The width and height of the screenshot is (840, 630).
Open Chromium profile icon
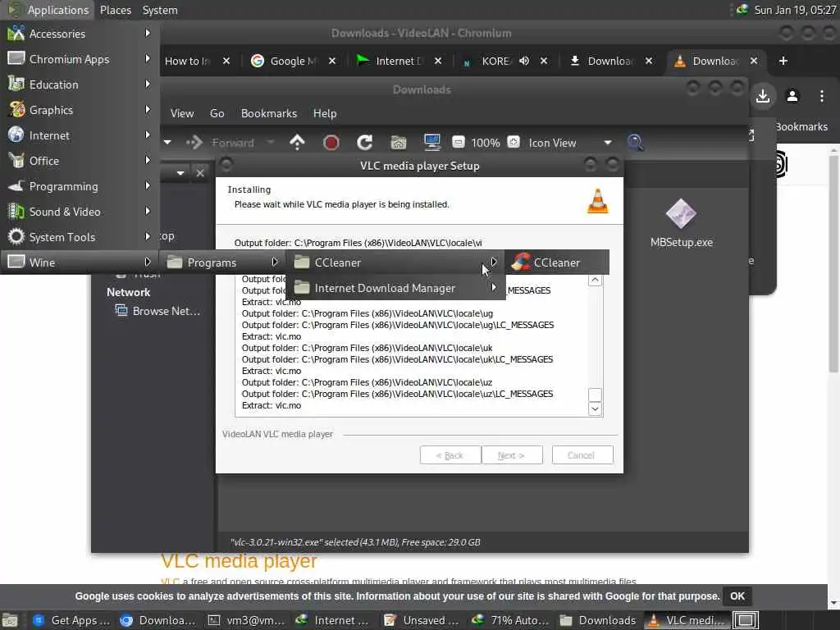tap(792, 97)
